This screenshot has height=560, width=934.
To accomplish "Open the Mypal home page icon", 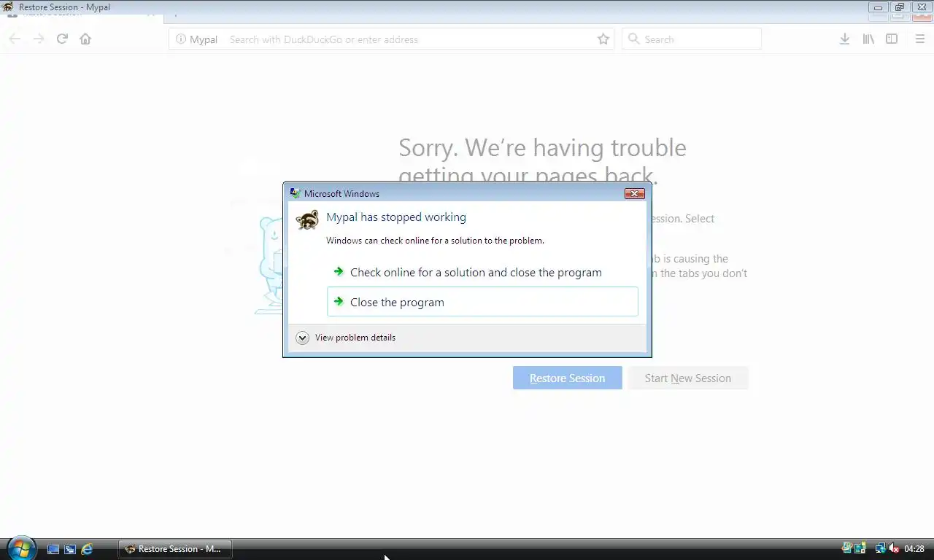I will pyautogui.click(x=85, y=39).
